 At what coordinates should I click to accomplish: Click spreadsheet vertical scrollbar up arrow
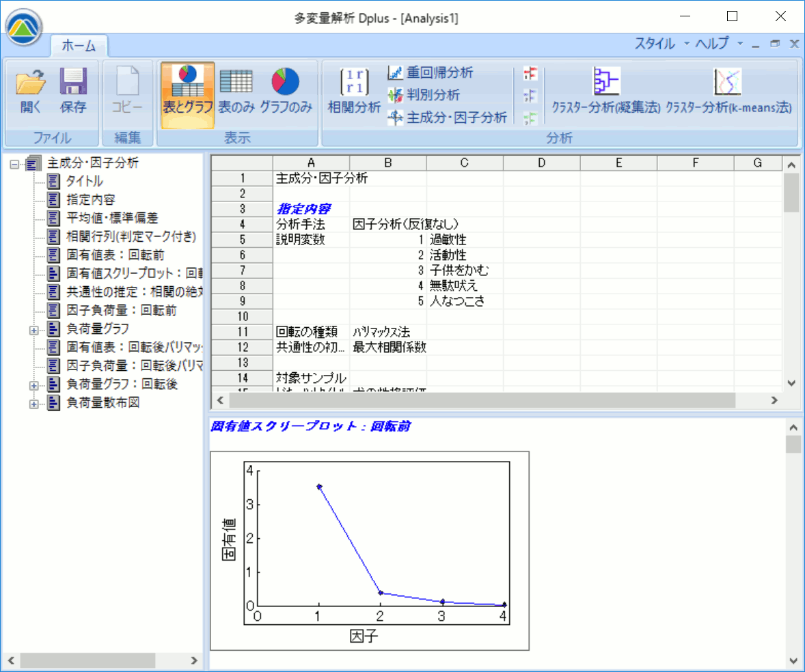pyautogui.click(x=791, y=165)
